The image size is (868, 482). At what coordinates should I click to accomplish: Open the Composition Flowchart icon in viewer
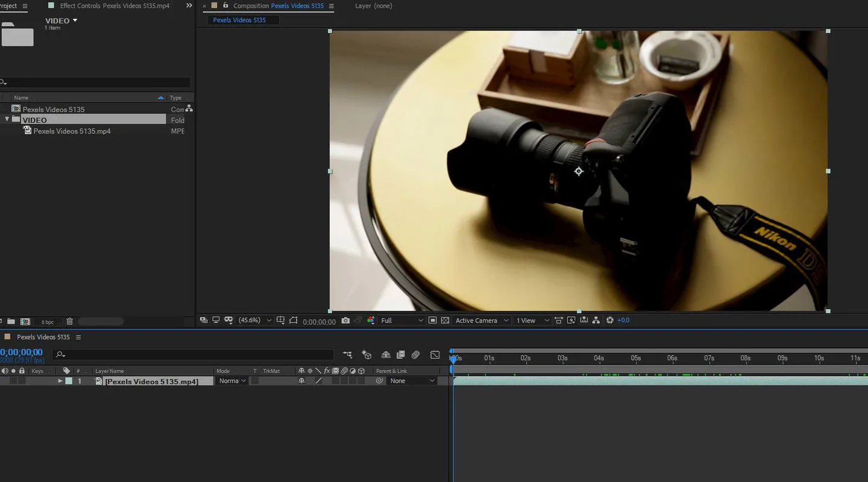coord(596,321)
